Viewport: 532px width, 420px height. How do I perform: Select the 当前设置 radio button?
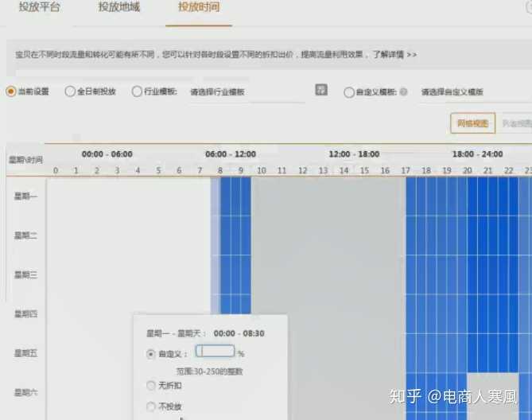click(x=11, y=91)
